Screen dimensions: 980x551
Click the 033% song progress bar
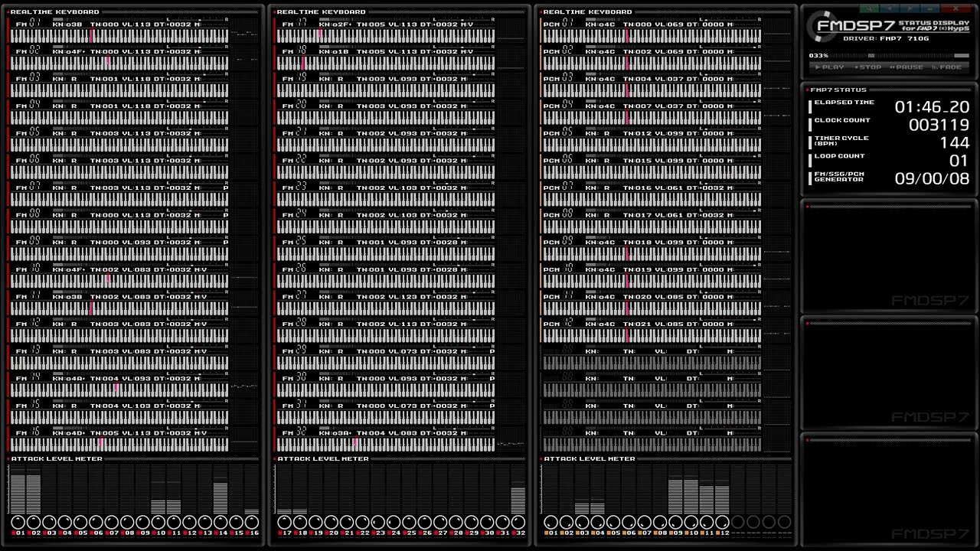[899, 56]
